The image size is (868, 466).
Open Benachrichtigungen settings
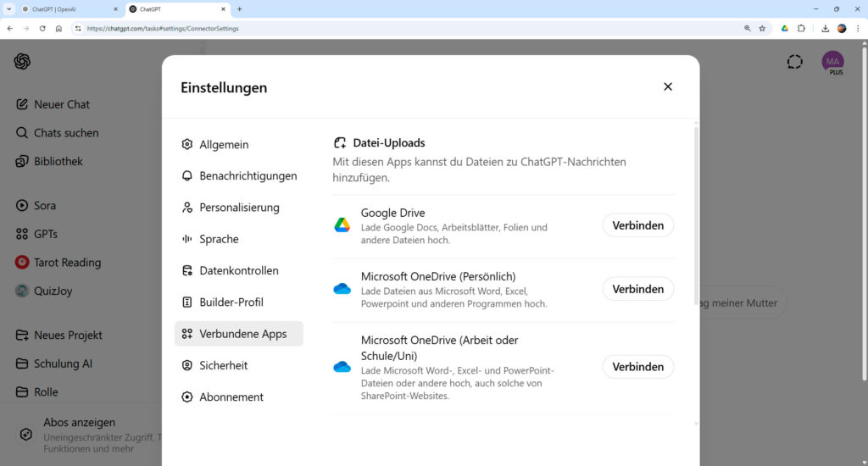(x=238, y=176)
